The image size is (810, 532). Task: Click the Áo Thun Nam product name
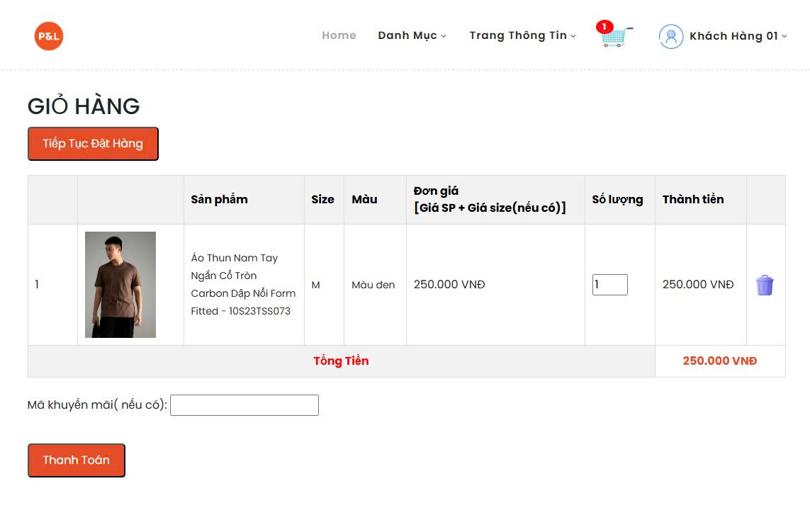(x=243, y=284)
